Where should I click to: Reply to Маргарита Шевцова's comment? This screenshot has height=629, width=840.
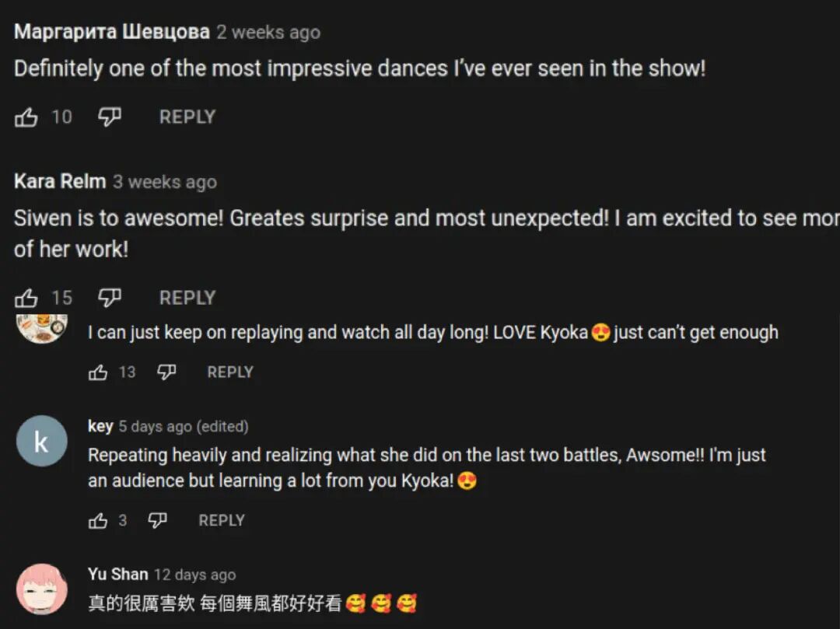click(187, 117)
